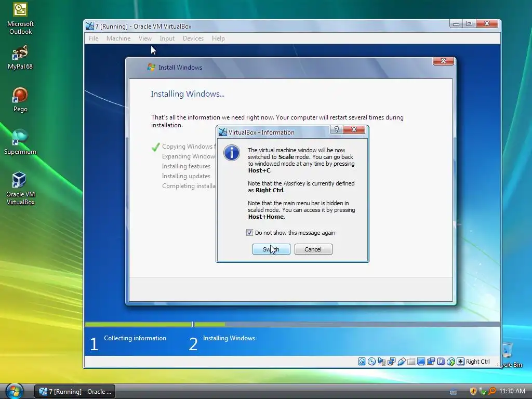Click the blue information icon in dialog
The width and height of the screenshot is (532, 399).
click(x=232, y=153)
